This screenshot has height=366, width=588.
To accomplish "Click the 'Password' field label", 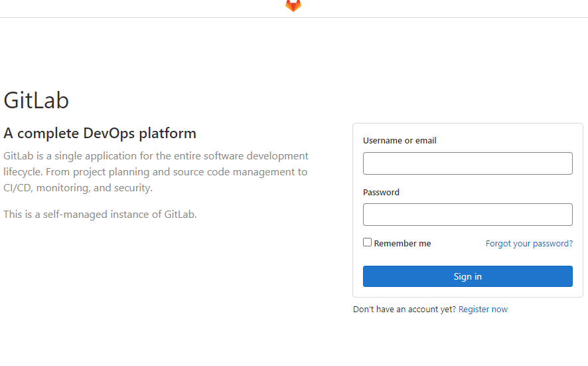I will [381, 192].
